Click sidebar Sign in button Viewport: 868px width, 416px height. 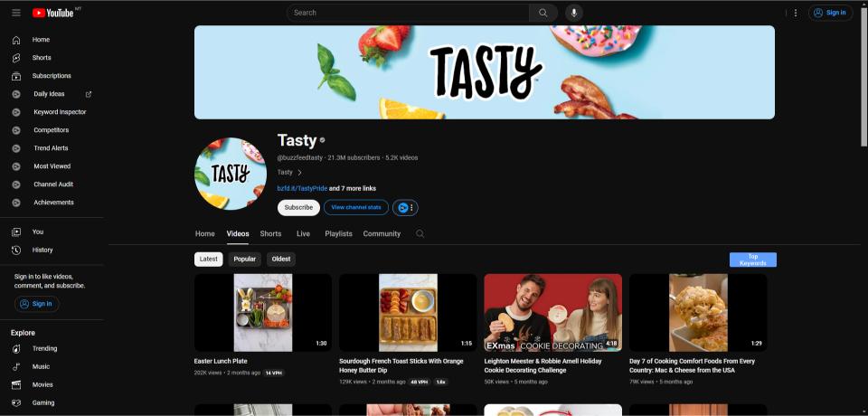click(x=36, y=304)
